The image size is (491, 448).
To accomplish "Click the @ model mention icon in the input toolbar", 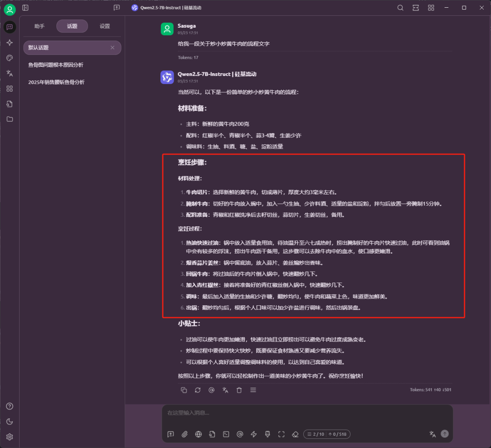I will [240, 434].
